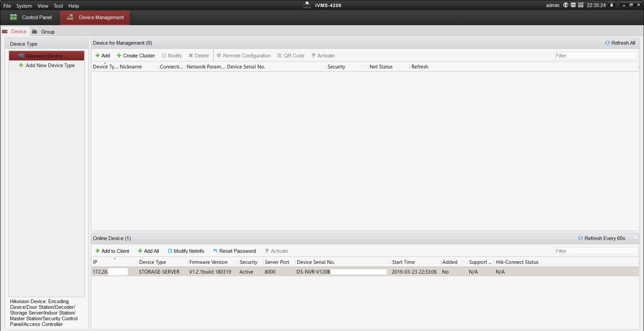Viewport: 644px width, 331px height.
Task: Add a device for management
Action: pyautogui.click(x=103, y=55)
